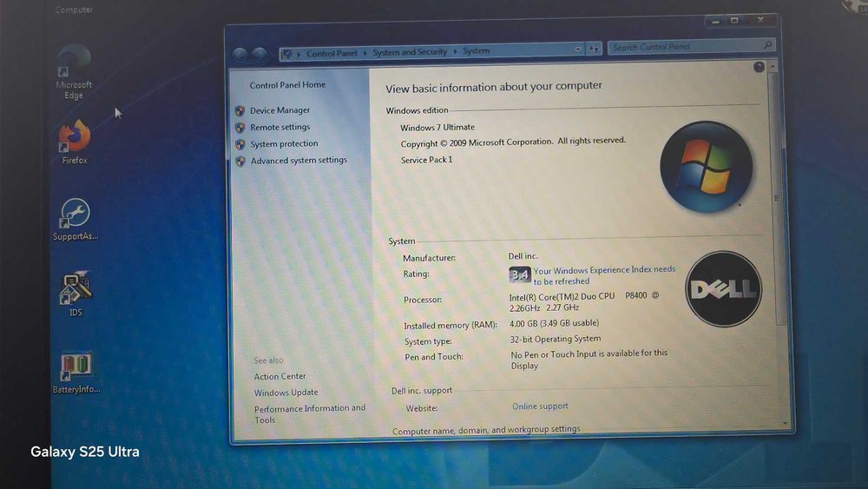Click the shield icon beside Advanced system settings
Viewport: 868px width, 489px height.
coord(240,162)
